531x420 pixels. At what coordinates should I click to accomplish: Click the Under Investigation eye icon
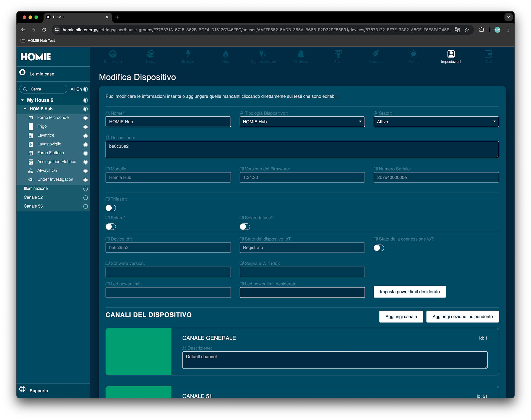[31, 180]
